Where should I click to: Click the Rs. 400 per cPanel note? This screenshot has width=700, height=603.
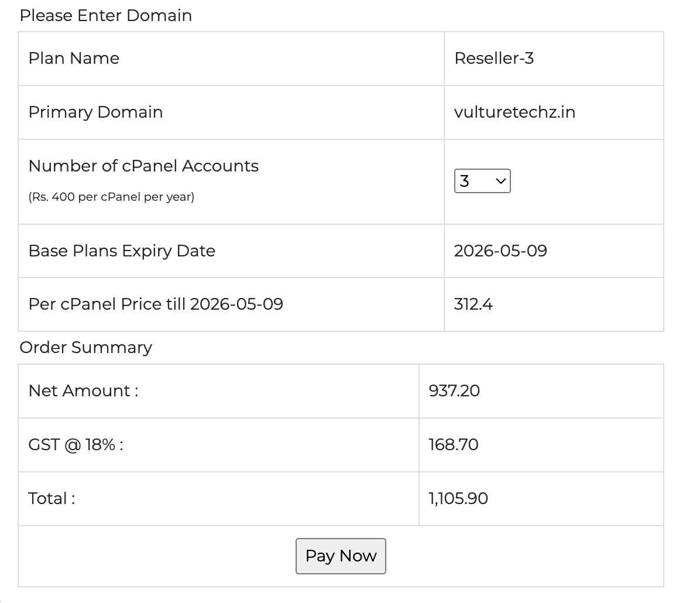[111, 197]
